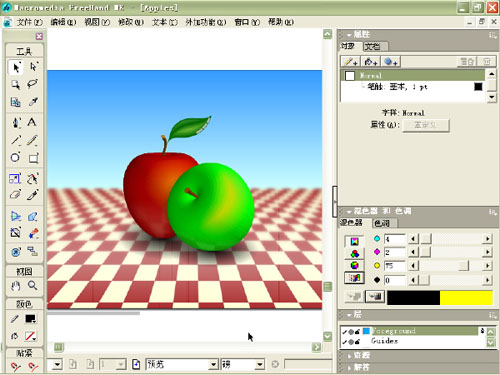Open properties panel options menu
500x375 pixels.
click(x=493, y=35)
